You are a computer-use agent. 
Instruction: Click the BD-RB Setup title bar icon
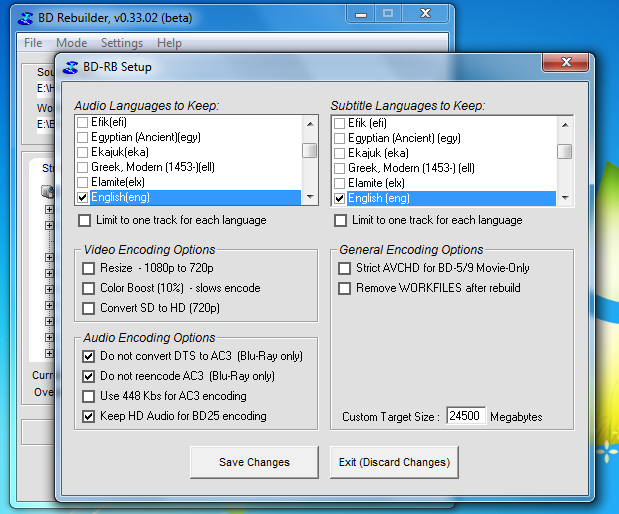(x=71, y=67)
